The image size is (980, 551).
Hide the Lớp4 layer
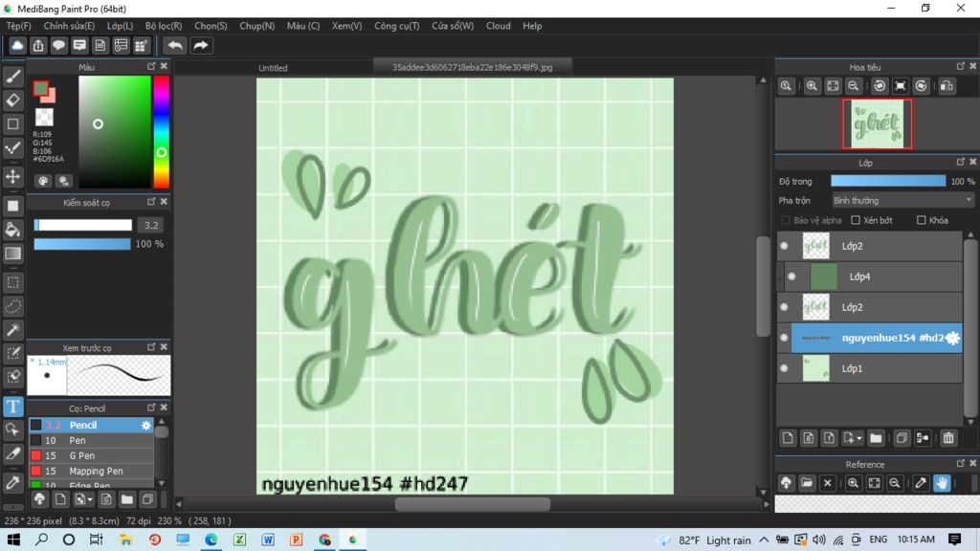point(791,276)
